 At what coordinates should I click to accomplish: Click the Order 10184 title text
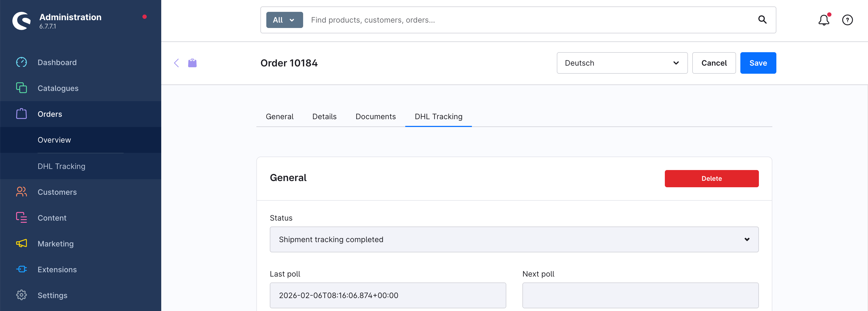coord(289,63)
